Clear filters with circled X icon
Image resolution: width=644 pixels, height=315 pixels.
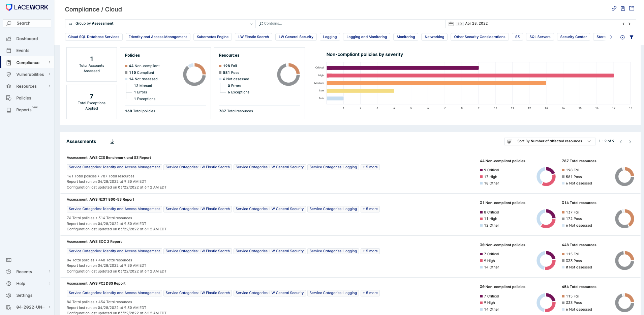(x=622, y=37)
